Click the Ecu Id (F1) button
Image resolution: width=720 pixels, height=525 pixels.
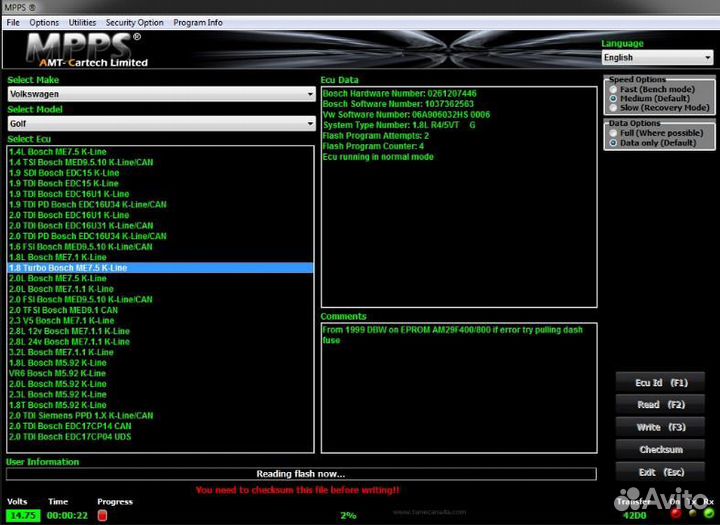coord(660,383)
